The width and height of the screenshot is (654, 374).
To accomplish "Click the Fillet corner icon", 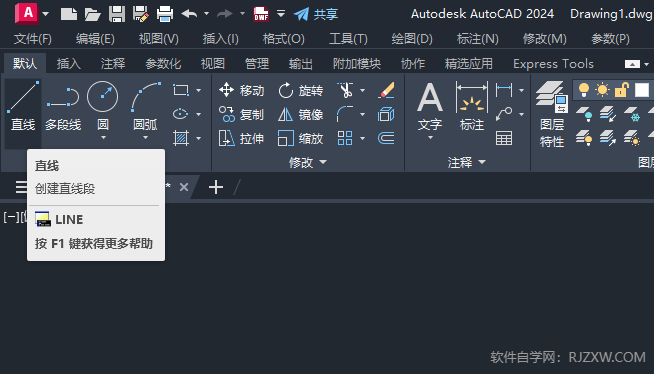I will (345, 114).
